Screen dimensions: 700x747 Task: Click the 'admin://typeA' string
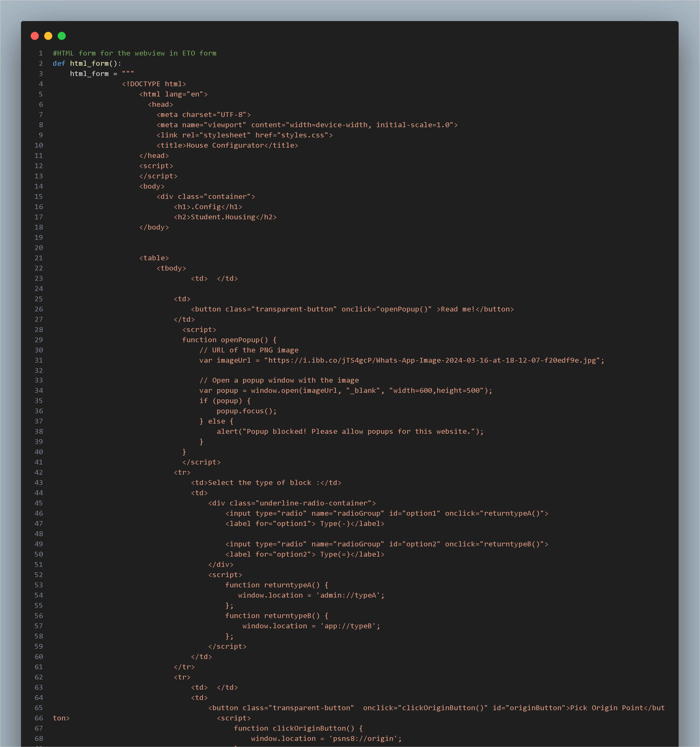coord(348,596)
